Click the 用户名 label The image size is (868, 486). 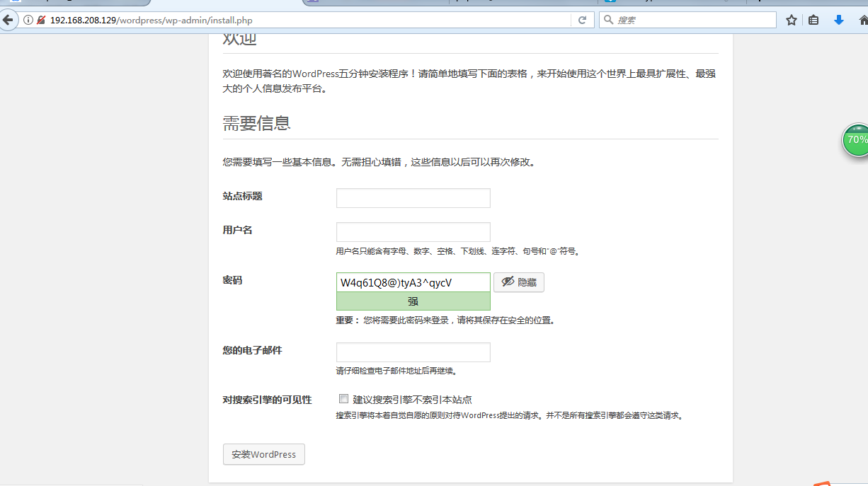(x=238, y=230)
